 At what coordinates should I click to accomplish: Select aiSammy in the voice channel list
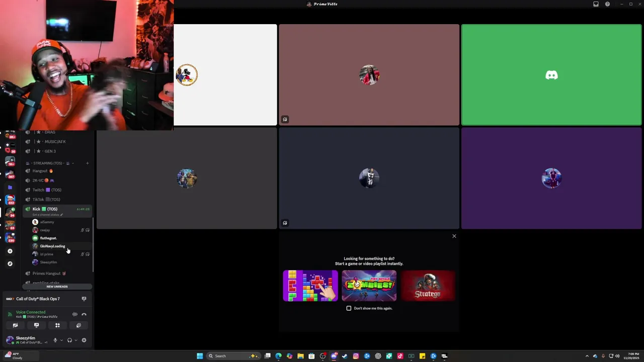[61, 222]
